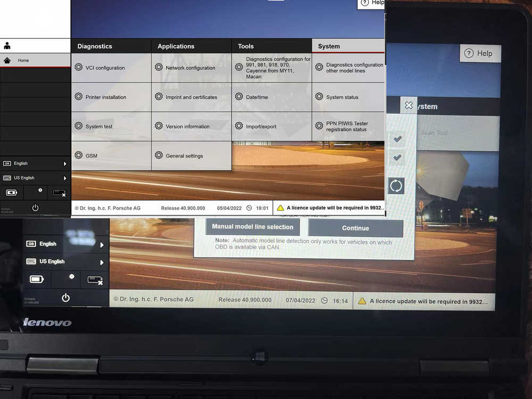Click battery icon on laptop screen sidebar
Screen dimensions: 532x399
[x=37, y=279]
